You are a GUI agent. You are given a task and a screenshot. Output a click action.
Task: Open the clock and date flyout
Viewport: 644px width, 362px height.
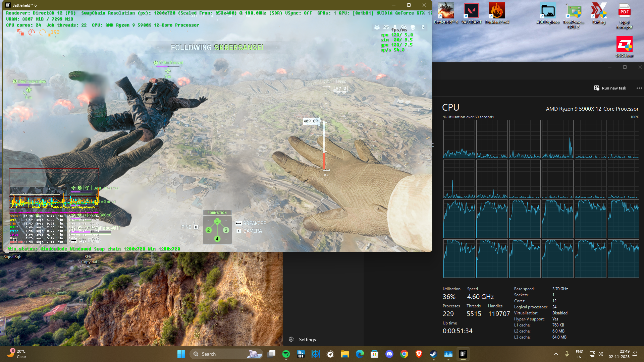(x=619, y=354)
